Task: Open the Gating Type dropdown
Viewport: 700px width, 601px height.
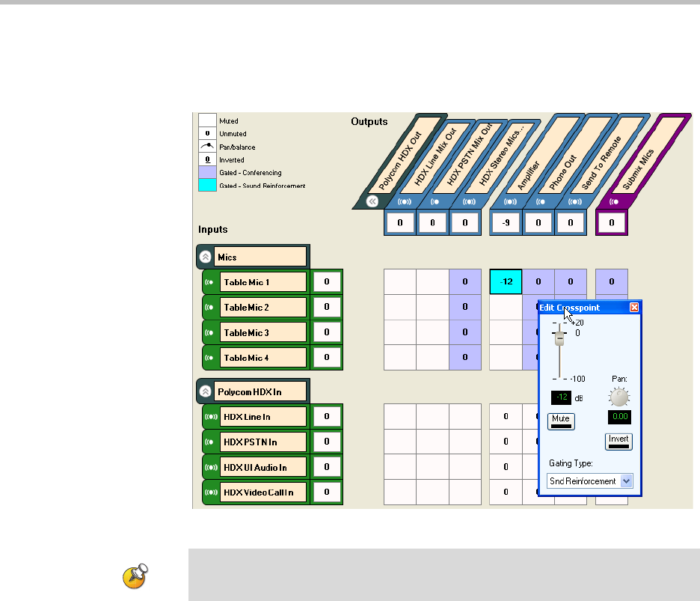Action: click(x=627, y=481)
